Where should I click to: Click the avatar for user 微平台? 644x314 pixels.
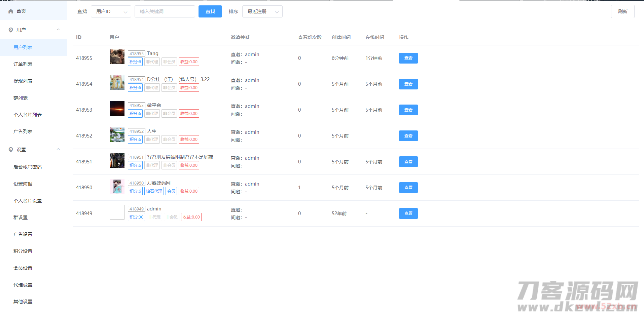117,109
